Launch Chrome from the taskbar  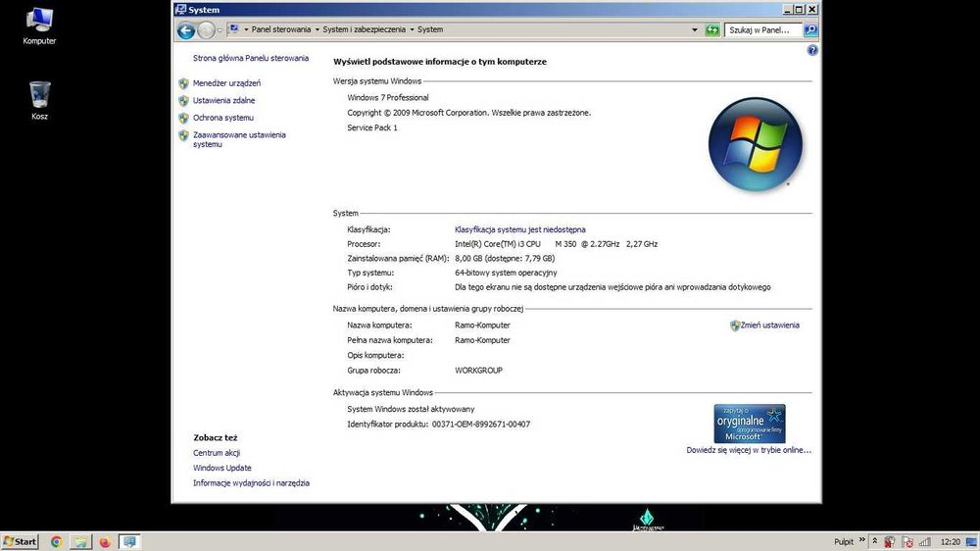coord(56,541)
